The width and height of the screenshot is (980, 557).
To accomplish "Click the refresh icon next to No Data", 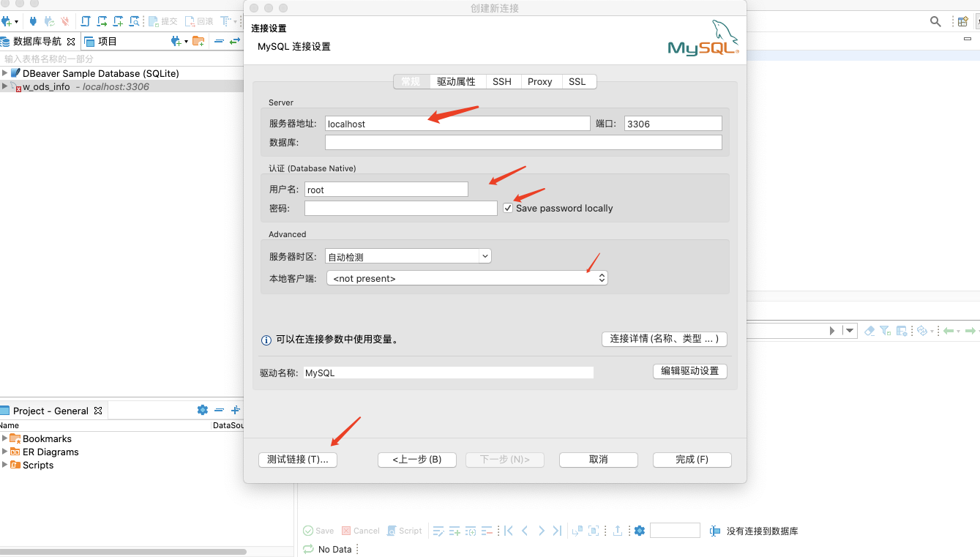I will click(308, 549).
